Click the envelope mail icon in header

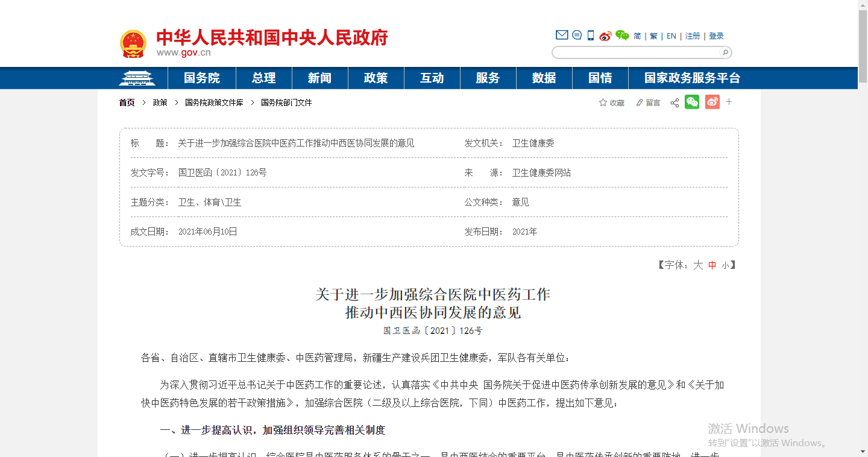pos(562,35)
